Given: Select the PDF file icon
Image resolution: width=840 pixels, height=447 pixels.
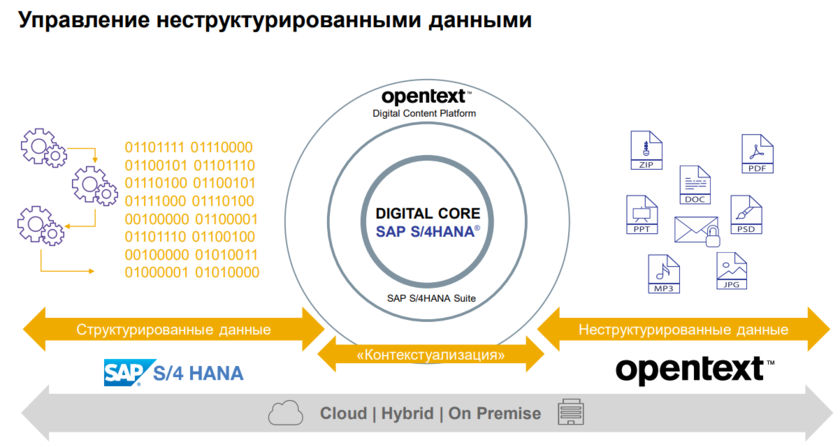Looking at the screenshot, I should point(756,154).
